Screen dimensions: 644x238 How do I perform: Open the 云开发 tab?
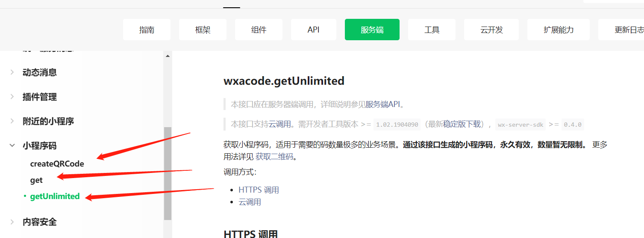[x=491, y=30]
